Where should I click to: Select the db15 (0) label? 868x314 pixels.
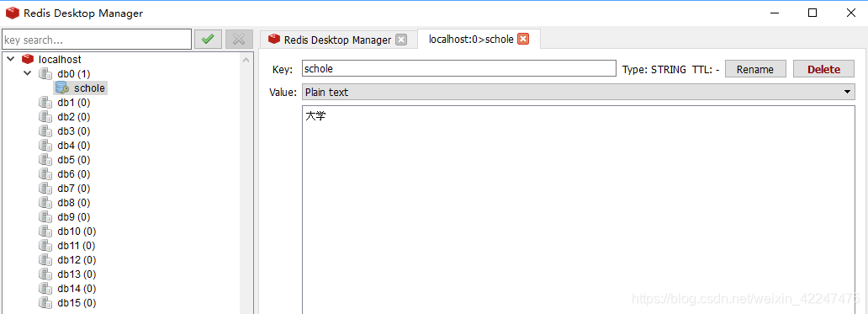click(77, 304)
